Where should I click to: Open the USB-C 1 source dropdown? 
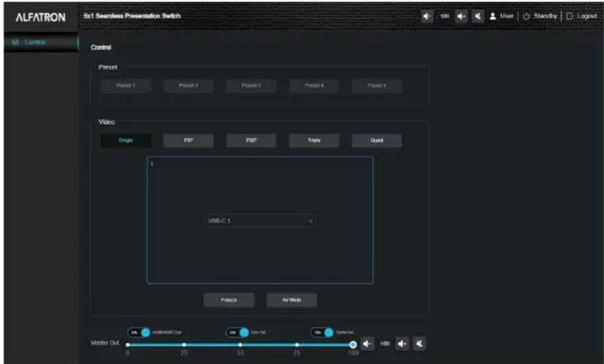pyautogui.click(x=260, y=221)
